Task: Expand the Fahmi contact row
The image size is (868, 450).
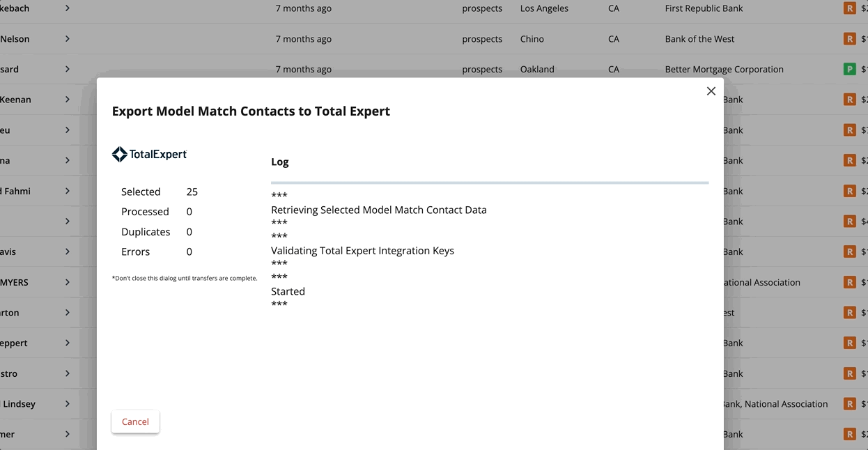Action: pyautogui.click(x=67, y=190)
